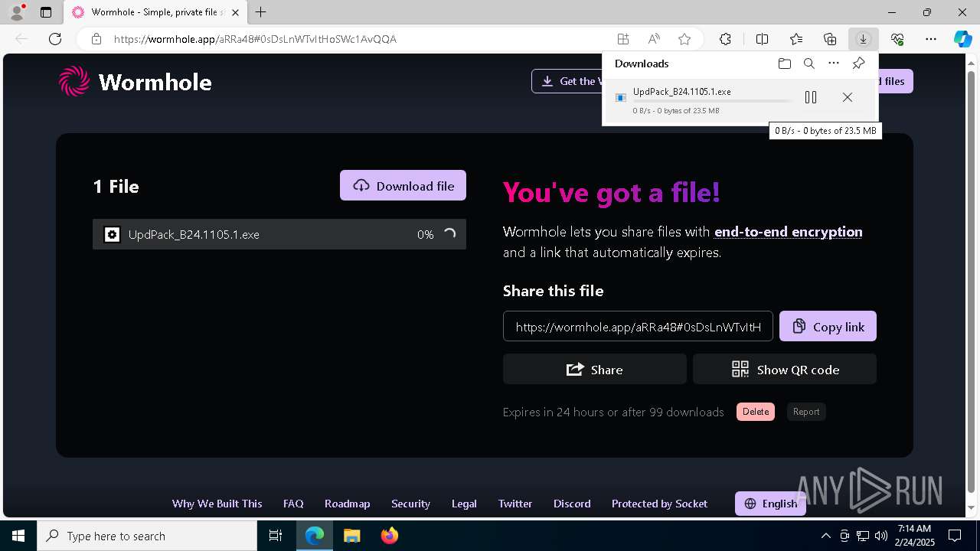Open Task View on the taskbar
Image resolution: width=980 pixels, height=551 pixels.
(x=276, y=536)
